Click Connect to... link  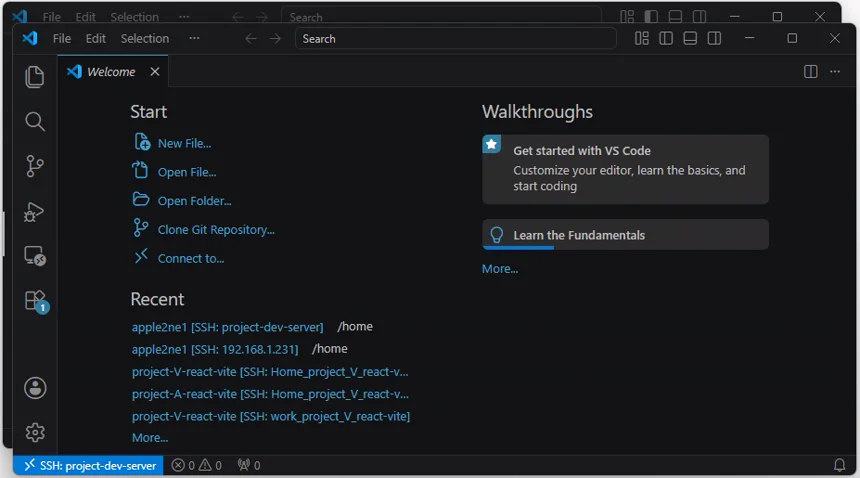pos(191,259)
